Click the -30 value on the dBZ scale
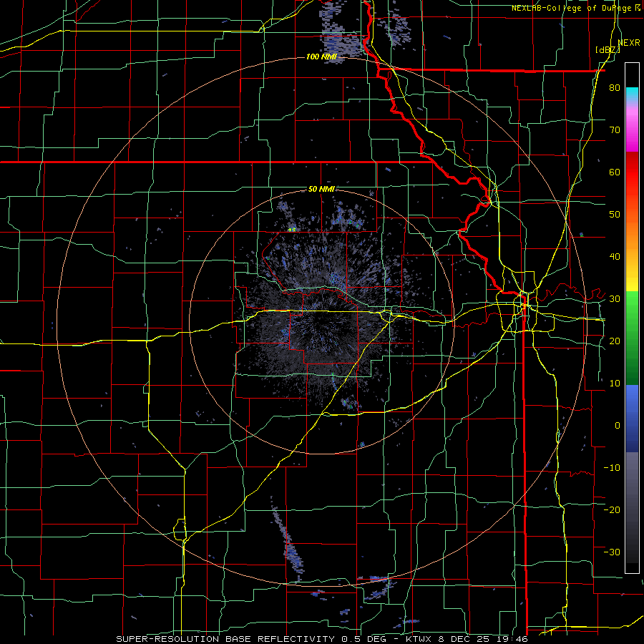Viewport: 644px width, 644px height. point(612,552)
